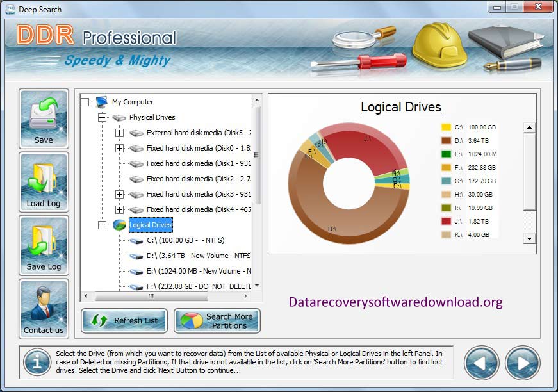558x392 pixels.
Task: Click the F:\ drive icon in tree
Action: pyautogui.click(x=136, y=287)
